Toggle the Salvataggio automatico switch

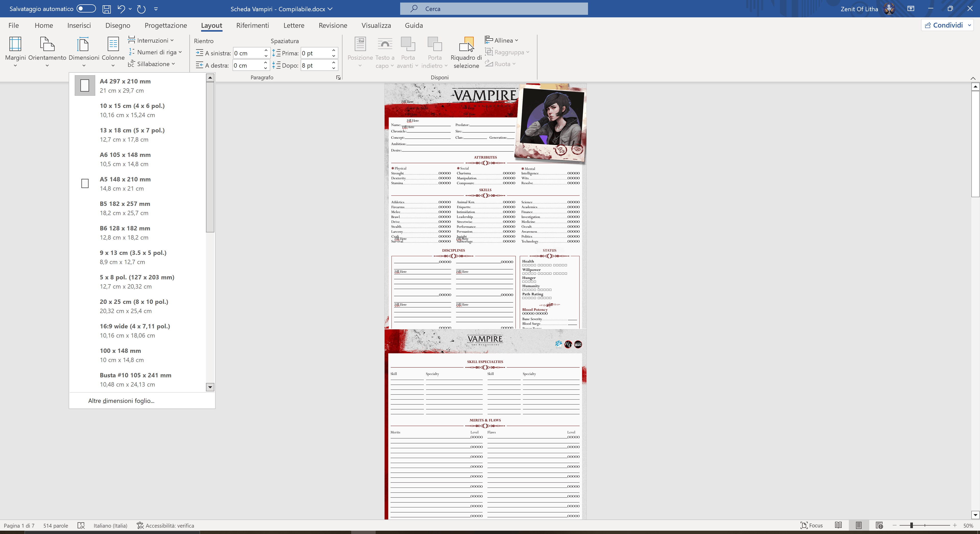pos(86,8)
